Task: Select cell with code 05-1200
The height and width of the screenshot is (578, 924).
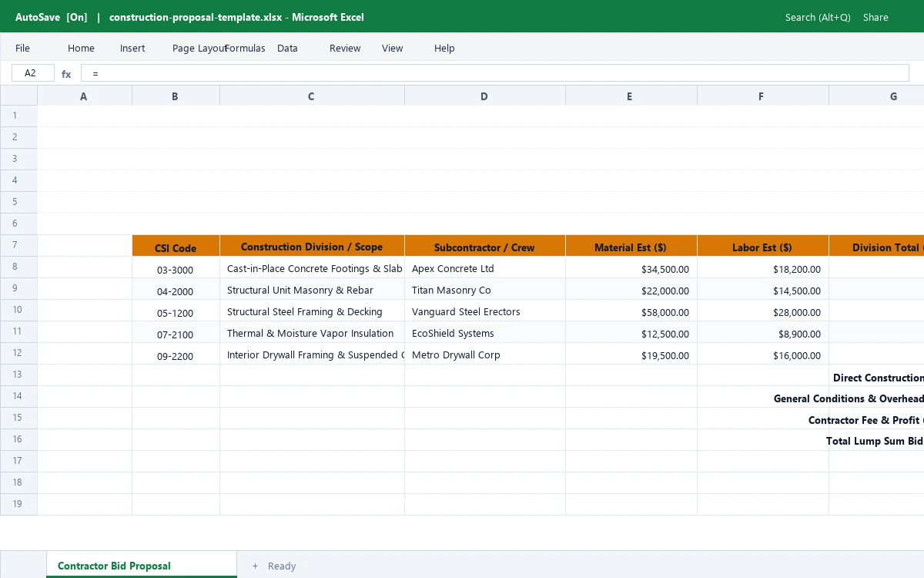Action: [176, 311]
